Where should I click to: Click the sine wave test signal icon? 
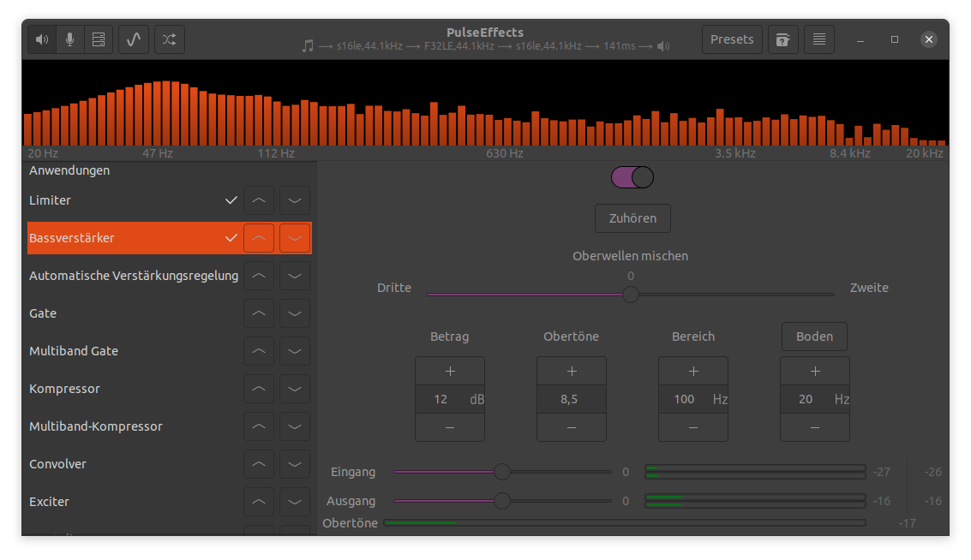(x=134, y=39)
